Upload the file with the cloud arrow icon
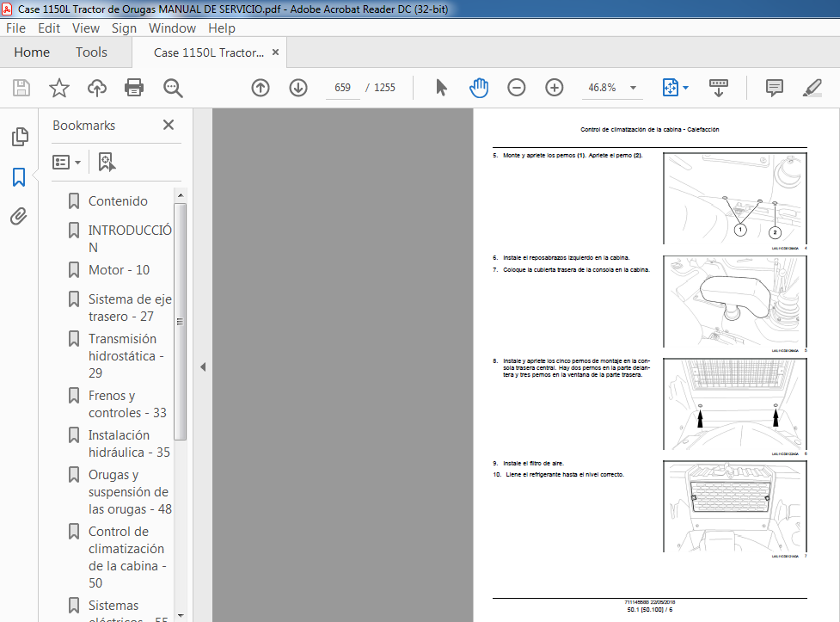Image resolution: width=840 pixels, height=622 pixels. 97,88
